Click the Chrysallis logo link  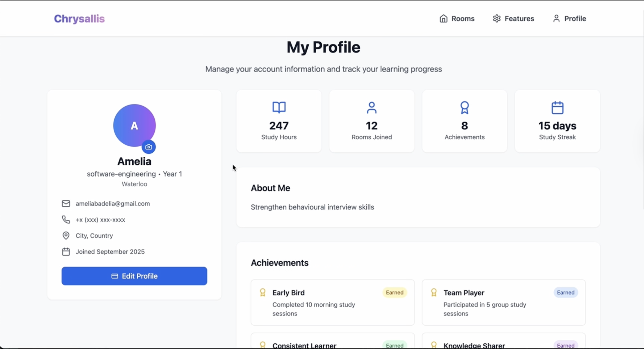[x=79, y=19]
